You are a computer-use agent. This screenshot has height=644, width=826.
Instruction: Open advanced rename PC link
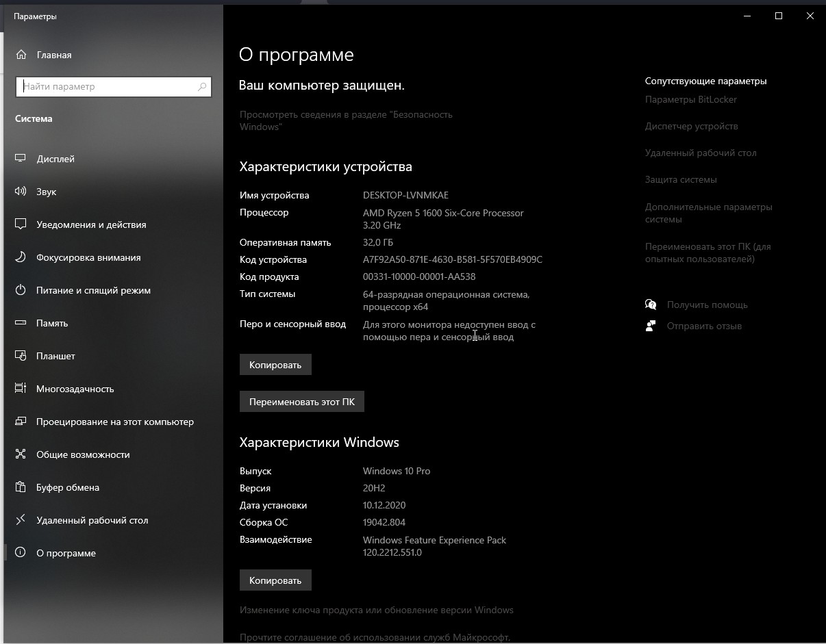[708, 253]
